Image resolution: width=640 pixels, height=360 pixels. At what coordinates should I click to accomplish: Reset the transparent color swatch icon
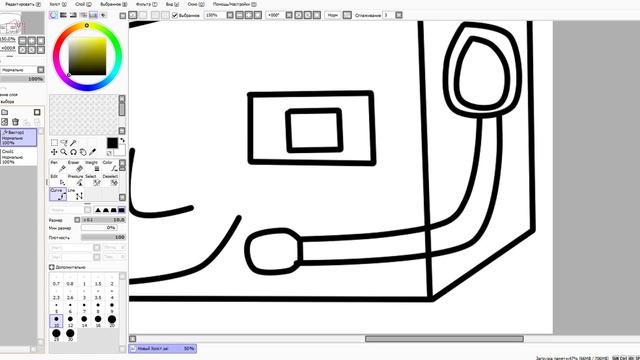click(109, 153)
